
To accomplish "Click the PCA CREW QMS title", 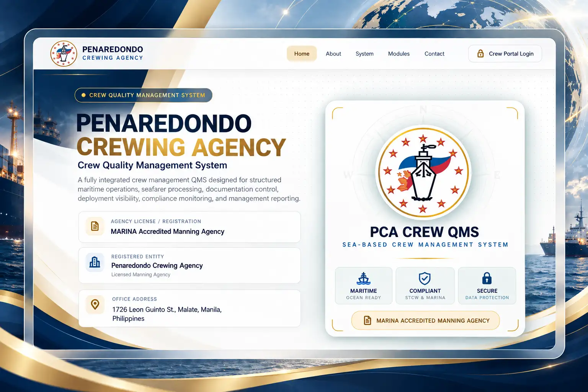I will (x=424, y=232).
